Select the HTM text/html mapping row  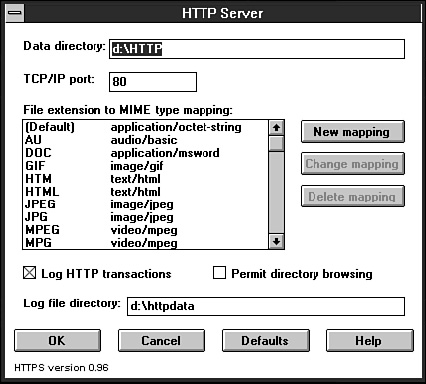(x=146, y=179)
